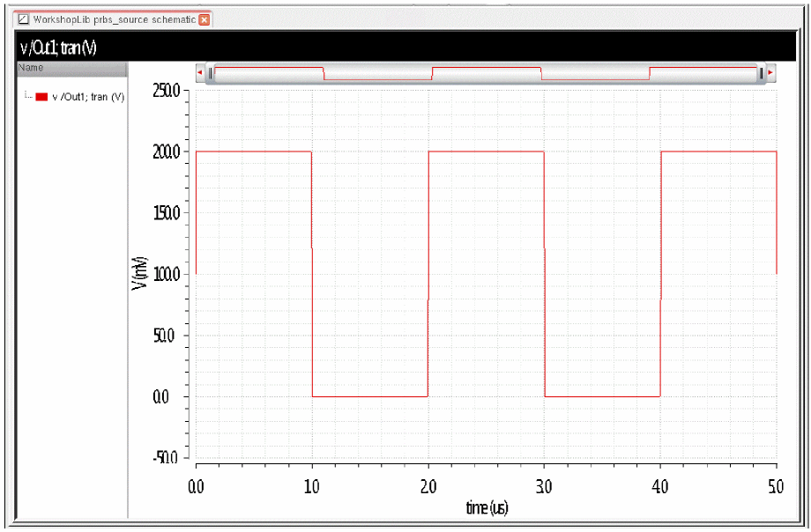Click the overview waveform thumbnail in the zoom strip
This screenshot has width=811, height=532.
click(486, 73)
